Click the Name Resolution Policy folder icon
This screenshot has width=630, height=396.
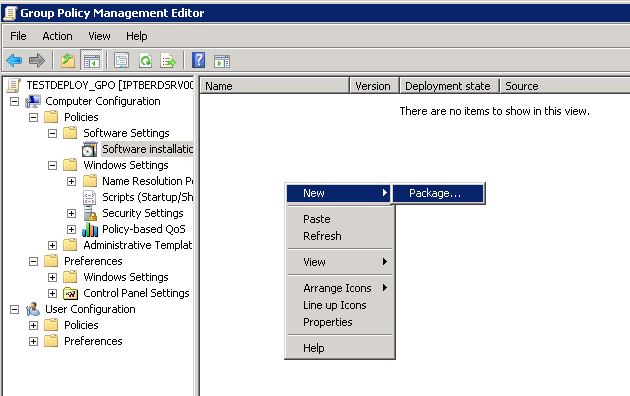(x=90, y=181)
